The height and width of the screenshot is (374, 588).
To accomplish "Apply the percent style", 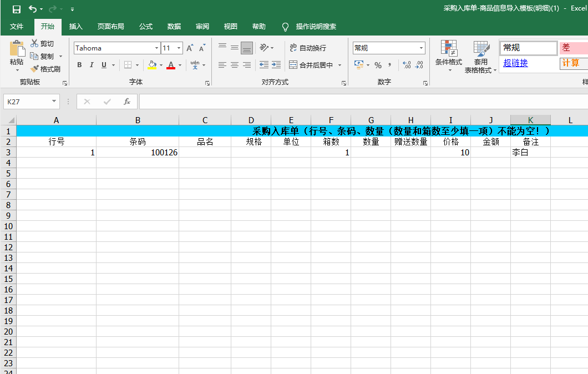I will (378, 65).
